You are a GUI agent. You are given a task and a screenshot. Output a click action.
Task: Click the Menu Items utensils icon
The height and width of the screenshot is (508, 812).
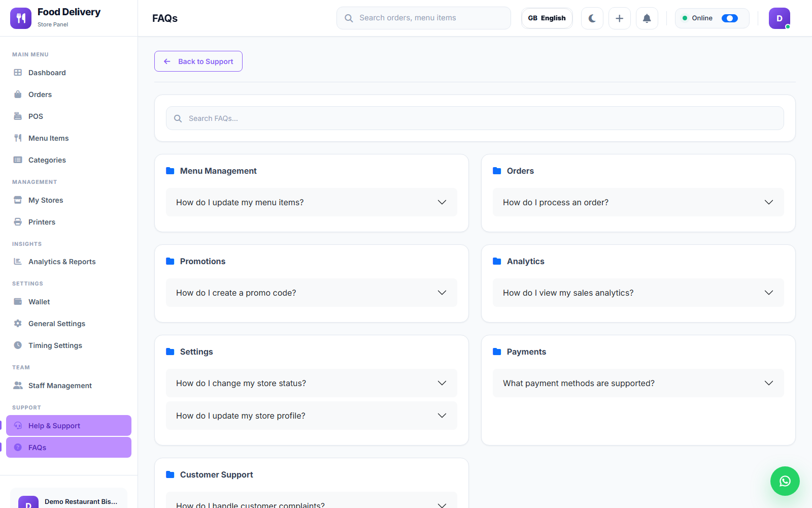[x=18, y=138]
